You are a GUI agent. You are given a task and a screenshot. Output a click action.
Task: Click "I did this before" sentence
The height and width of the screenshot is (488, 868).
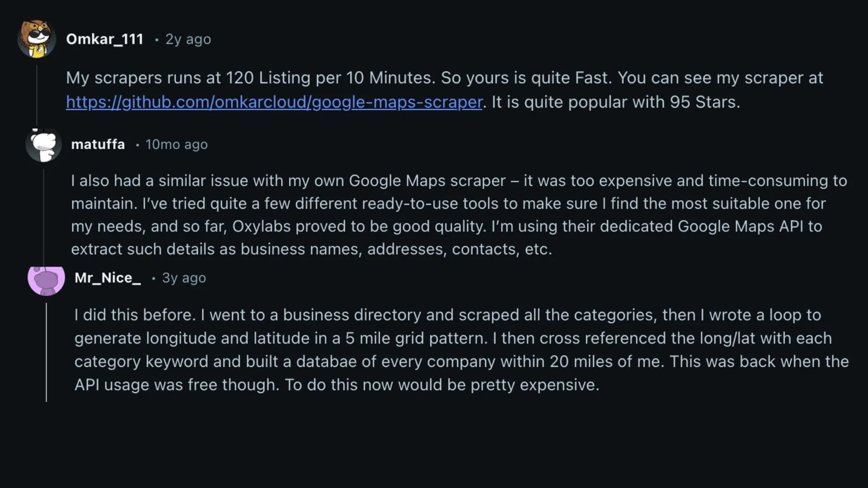pos(134,315)
